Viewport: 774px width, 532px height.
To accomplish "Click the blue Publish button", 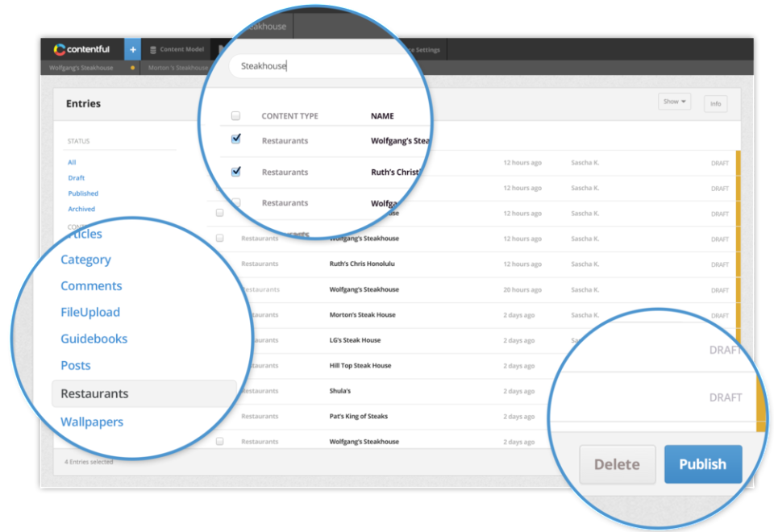I will (x=703, y=464).
